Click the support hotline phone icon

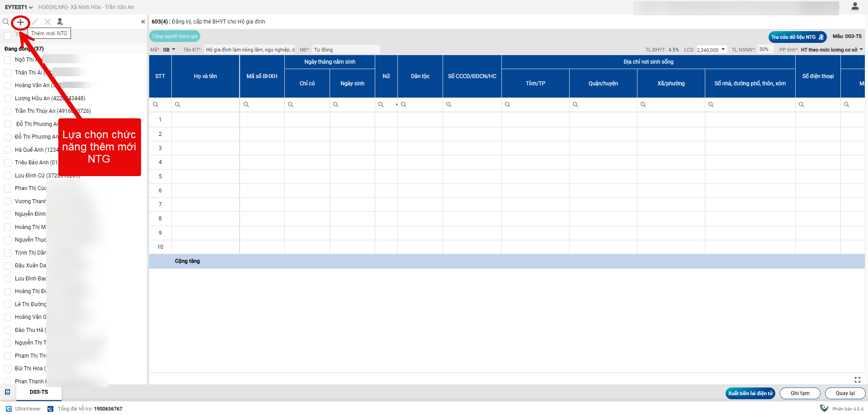(51, 409)
